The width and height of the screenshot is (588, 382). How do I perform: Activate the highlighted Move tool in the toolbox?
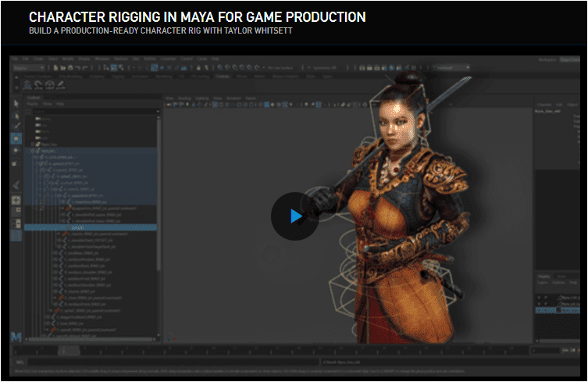[x=17, y=137]
